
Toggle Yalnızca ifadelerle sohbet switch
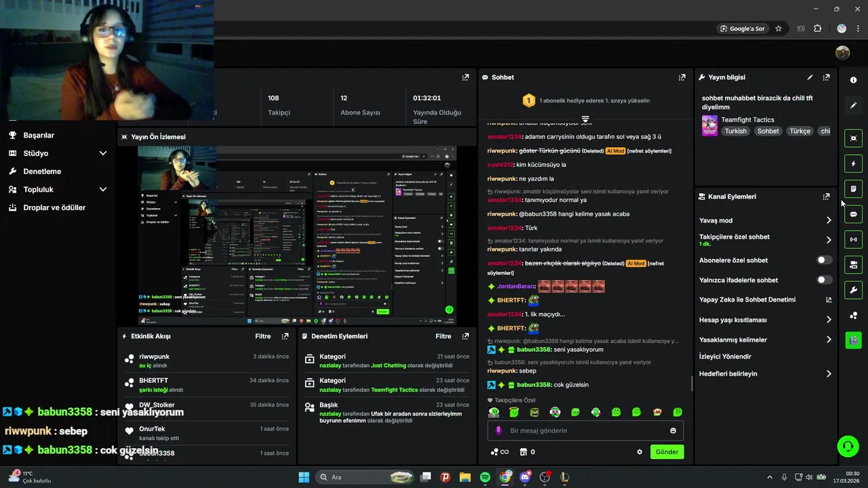(x=824, y=280)
